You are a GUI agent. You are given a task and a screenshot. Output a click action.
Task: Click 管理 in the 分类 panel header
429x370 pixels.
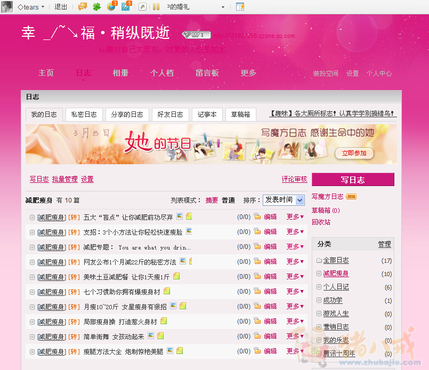[384, 244]
